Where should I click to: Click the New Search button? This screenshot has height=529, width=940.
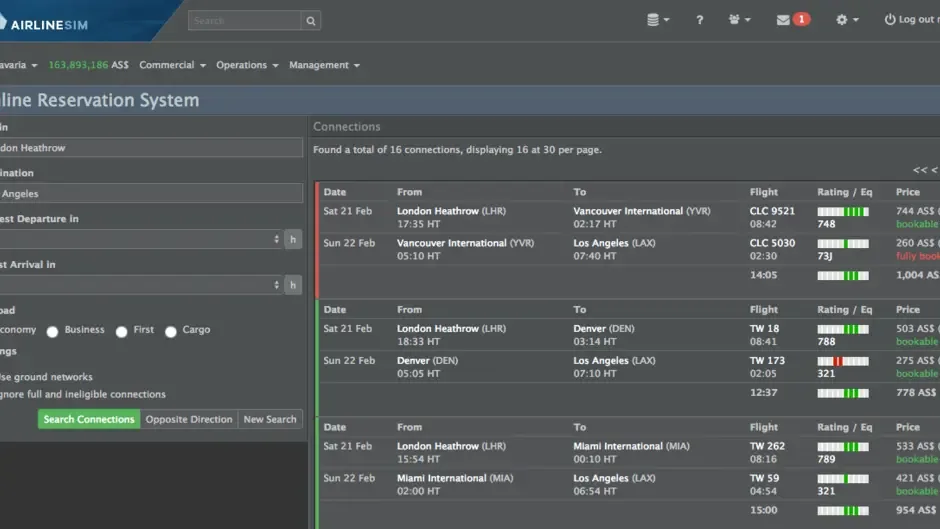[x=270, y=419]
